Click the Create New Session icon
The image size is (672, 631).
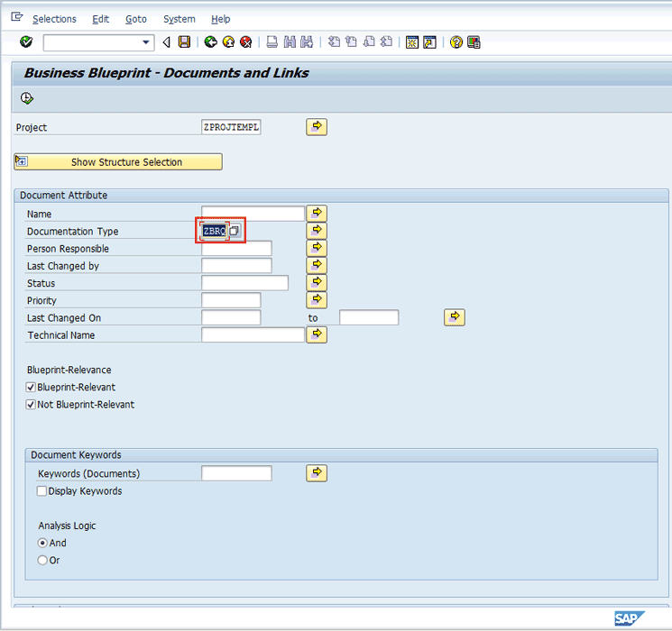coord(412,42)
